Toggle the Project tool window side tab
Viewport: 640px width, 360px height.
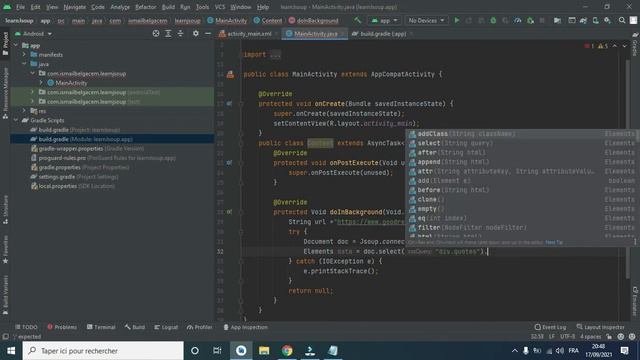(x=5, y=43)
